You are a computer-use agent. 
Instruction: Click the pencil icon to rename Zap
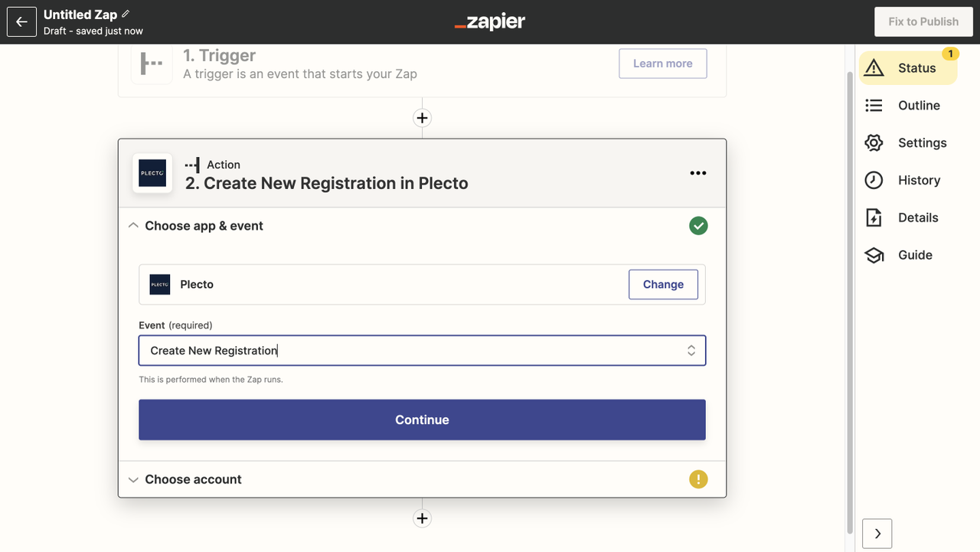[126, 14]
